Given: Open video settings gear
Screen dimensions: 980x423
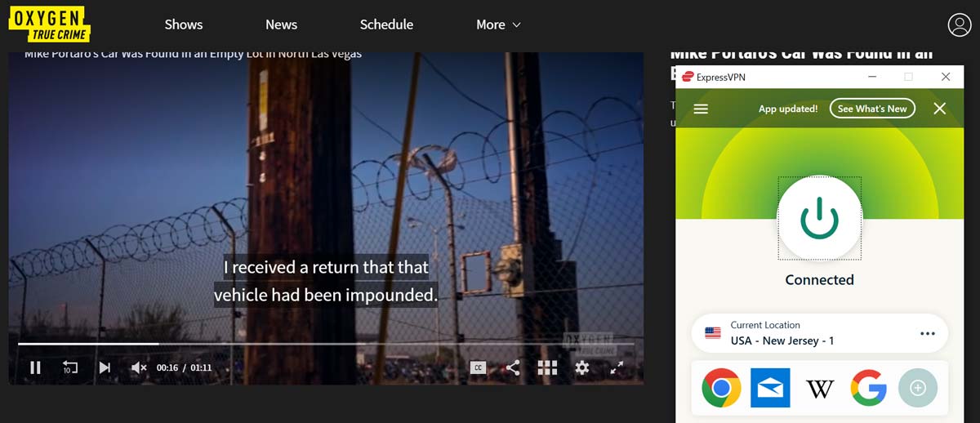Looking at the screenshot, I should point(581,367).
